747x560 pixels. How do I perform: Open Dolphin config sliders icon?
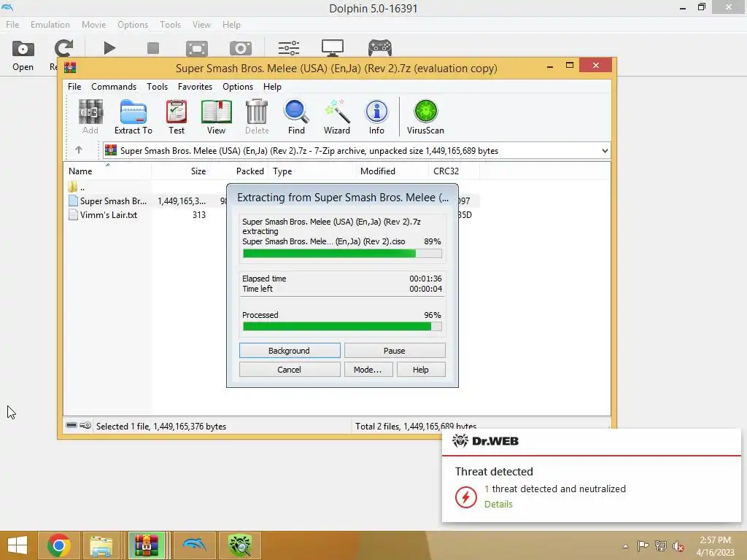point(289,48)
